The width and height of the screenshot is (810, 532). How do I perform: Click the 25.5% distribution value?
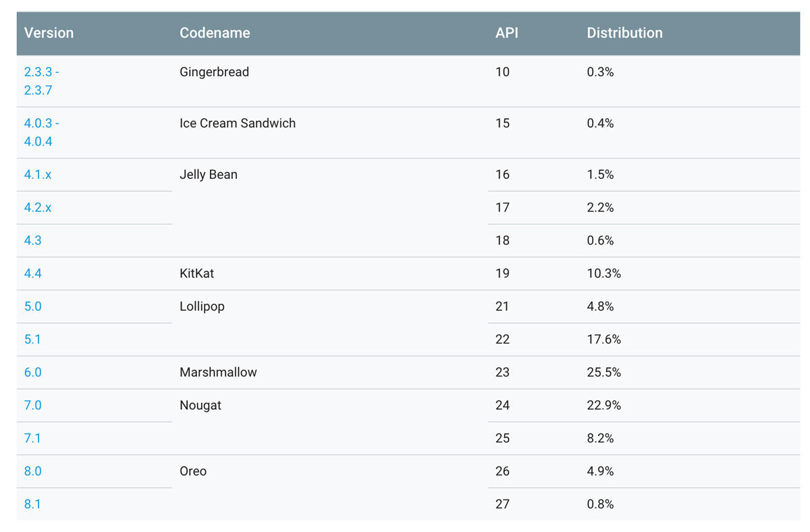[603, 372]
